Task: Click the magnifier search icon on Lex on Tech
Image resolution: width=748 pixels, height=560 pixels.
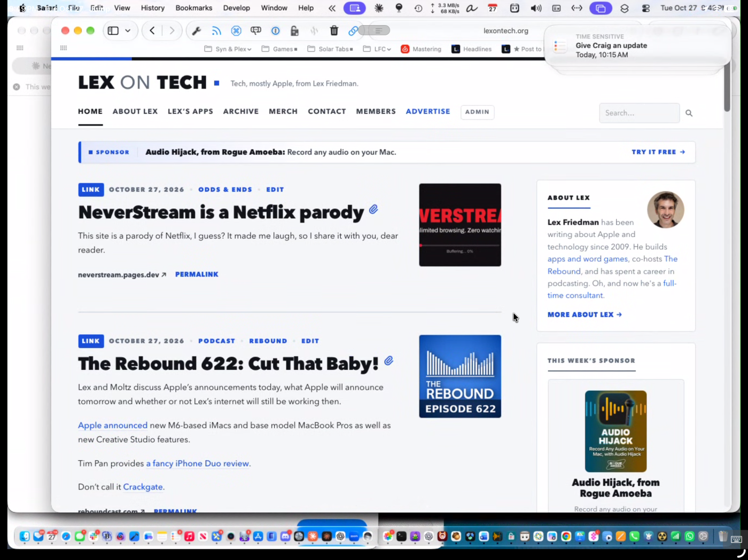Action: pyautogui.click(x=689, y=113)
